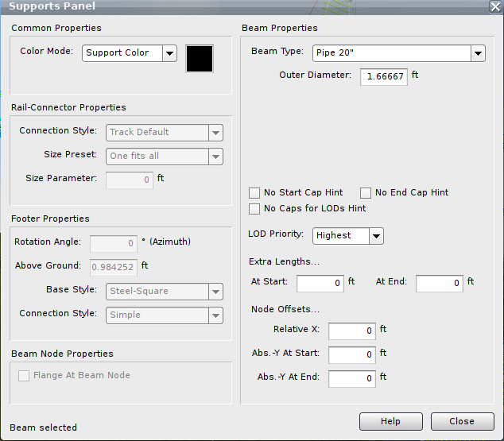
Task: Close the Supports Panel with X icon
Action: (494, 6)
